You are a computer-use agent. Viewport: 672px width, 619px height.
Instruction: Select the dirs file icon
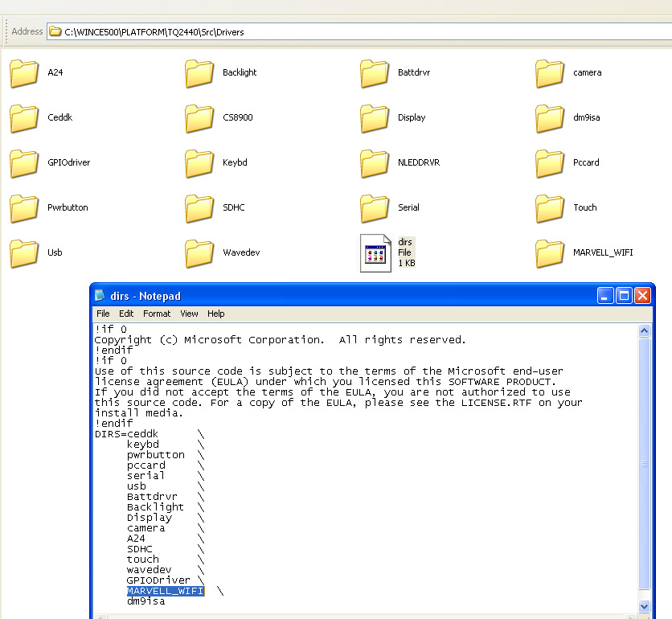point(375,253)
